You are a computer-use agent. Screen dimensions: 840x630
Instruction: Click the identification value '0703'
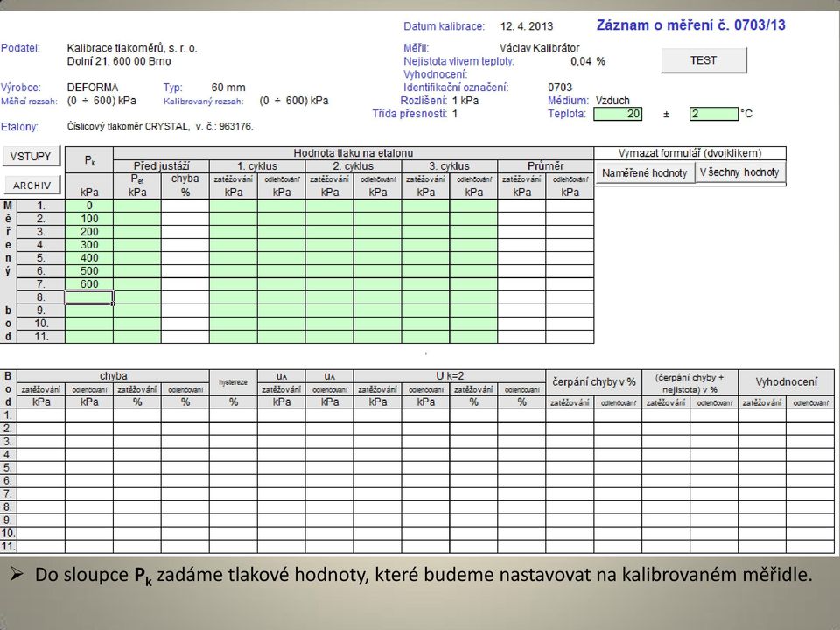tap(560, 87)
